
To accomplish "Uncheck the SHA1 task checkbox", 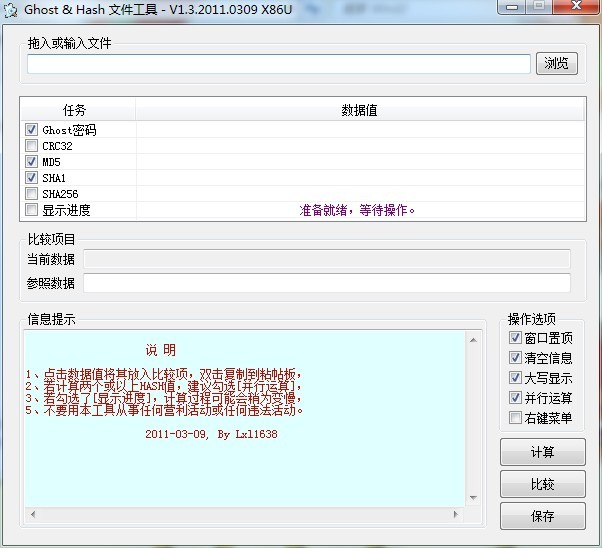I will [x=32, y=178].
